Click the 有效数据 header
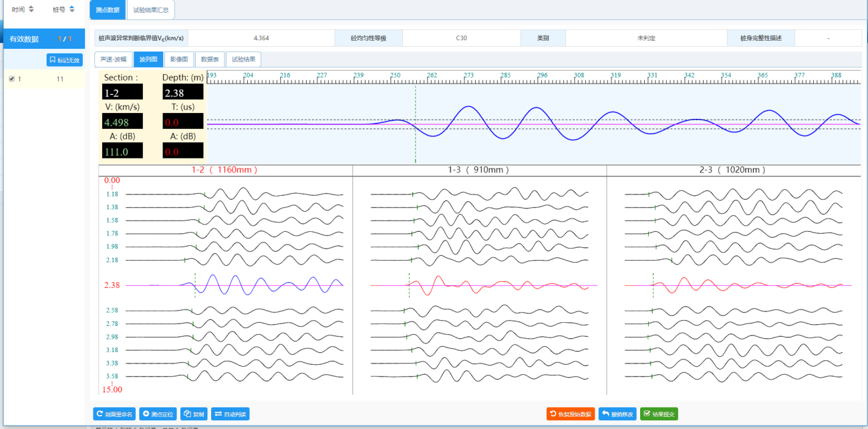The height and width of the screenshot is (429, 868). (24, 39)
